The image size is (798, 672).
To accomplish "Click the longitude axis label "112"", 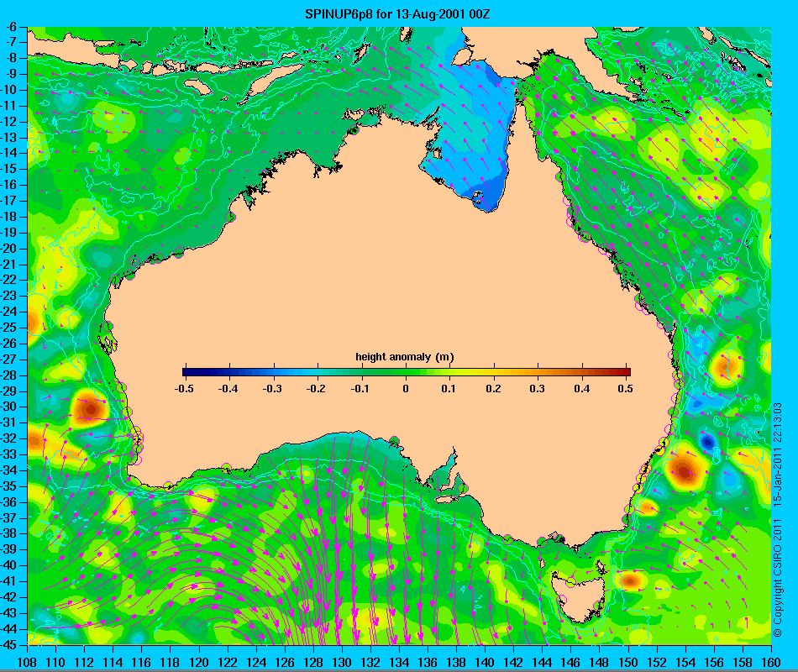I will (84, 662).
